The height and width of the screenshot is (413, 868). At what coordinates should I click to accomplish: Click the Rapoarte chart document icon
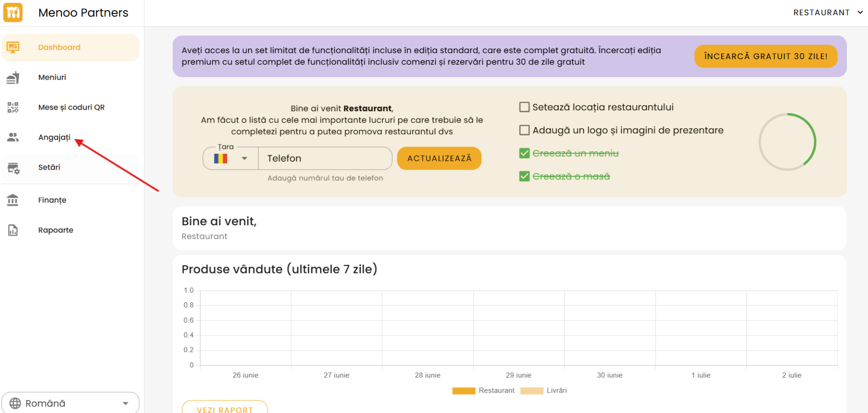(x=13, y=230)
